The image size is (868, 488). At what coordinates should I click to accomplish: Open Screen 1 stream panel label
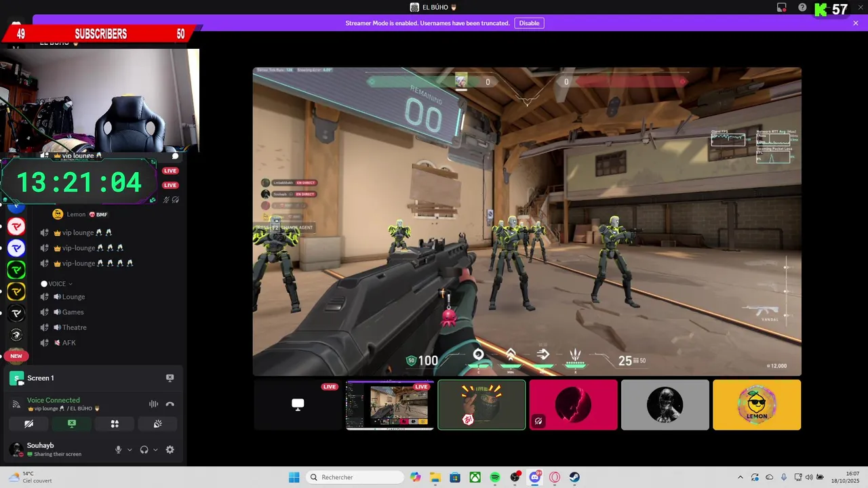[41, 378]
